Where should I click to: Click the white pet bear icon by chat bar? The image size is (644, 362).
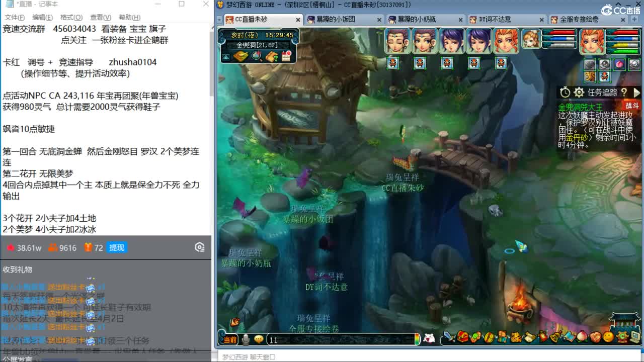(429, 338)
